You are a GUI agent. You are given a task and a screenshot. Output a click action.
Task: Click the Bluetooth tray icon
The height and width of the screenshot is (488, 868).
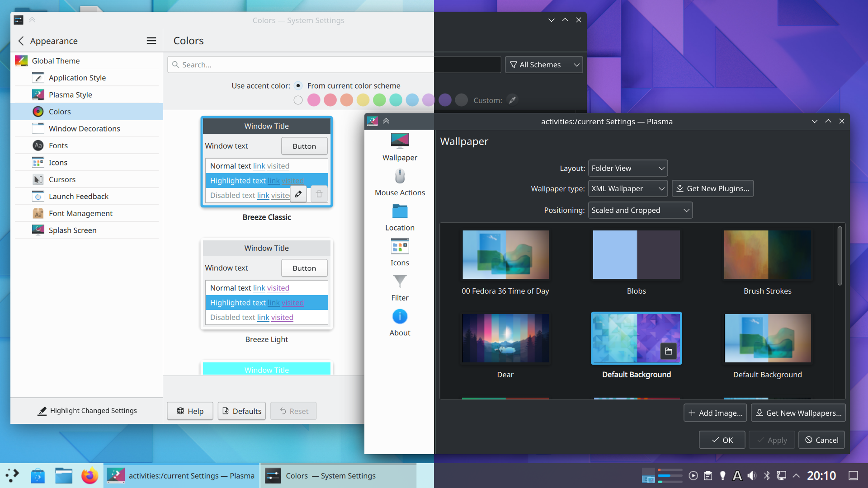(767, 475)
